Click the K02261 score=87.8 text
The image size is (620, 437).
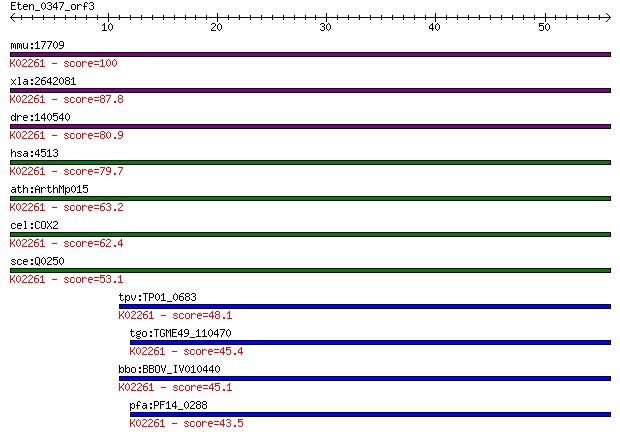[66, 99]
